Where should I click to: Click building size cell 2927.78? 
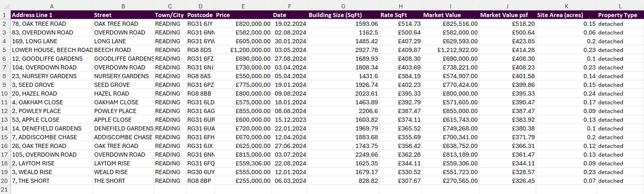point(343,50)
